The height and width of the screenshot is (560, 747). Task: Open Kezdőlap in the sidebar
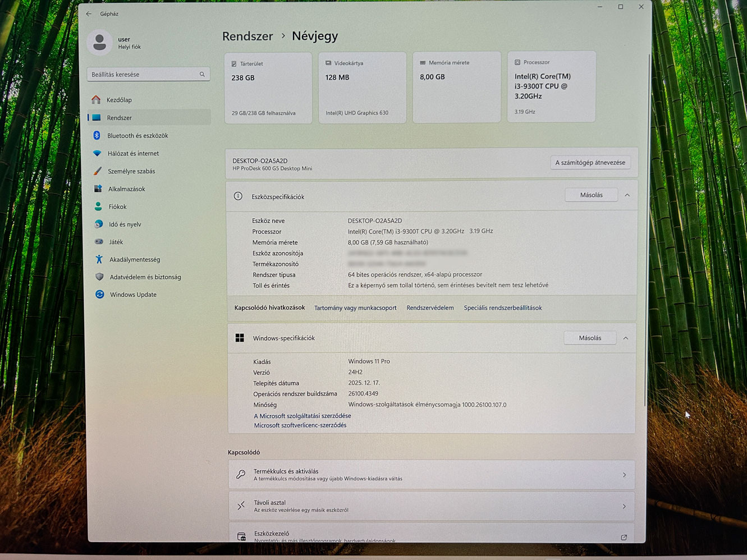149,100
